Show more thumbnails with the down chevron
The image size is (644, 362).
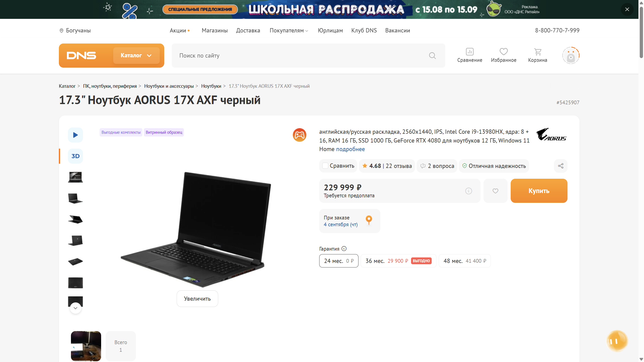(75, 308)
